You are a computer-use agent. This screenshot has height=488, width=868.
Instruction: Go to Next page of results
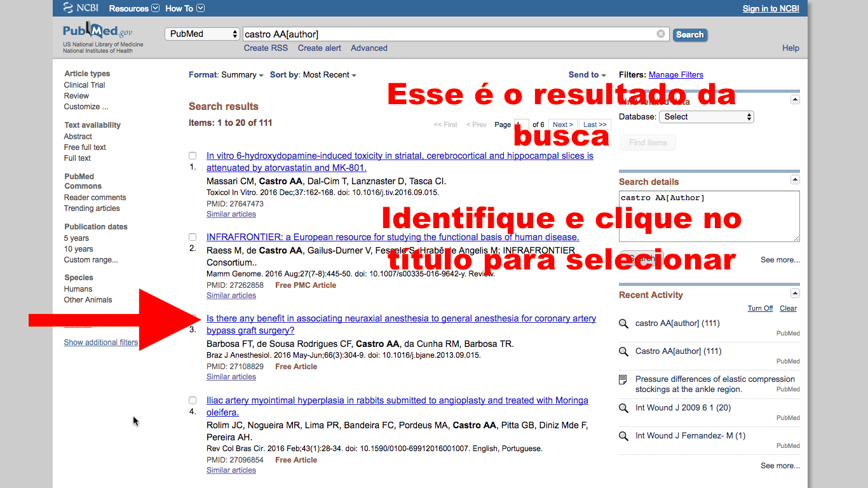[562, 125]
